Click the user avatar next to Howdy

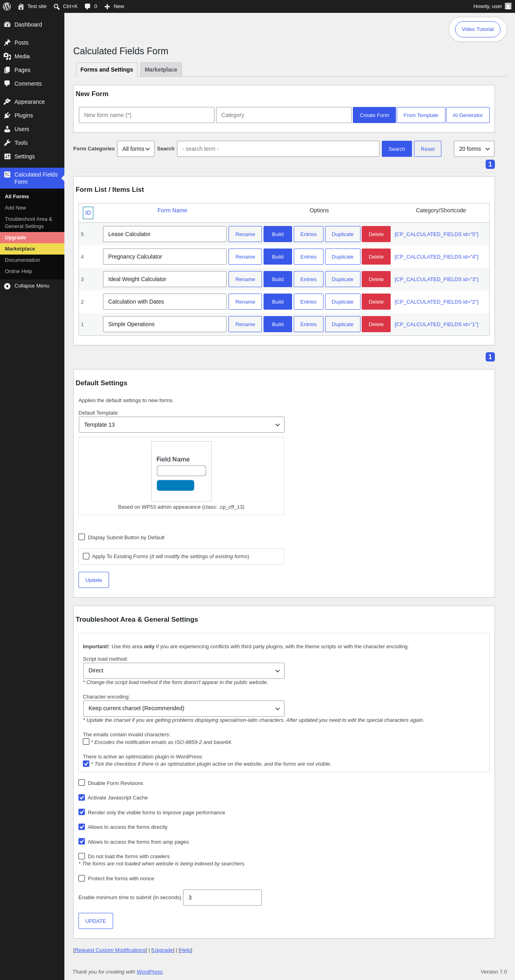point(508,6)
